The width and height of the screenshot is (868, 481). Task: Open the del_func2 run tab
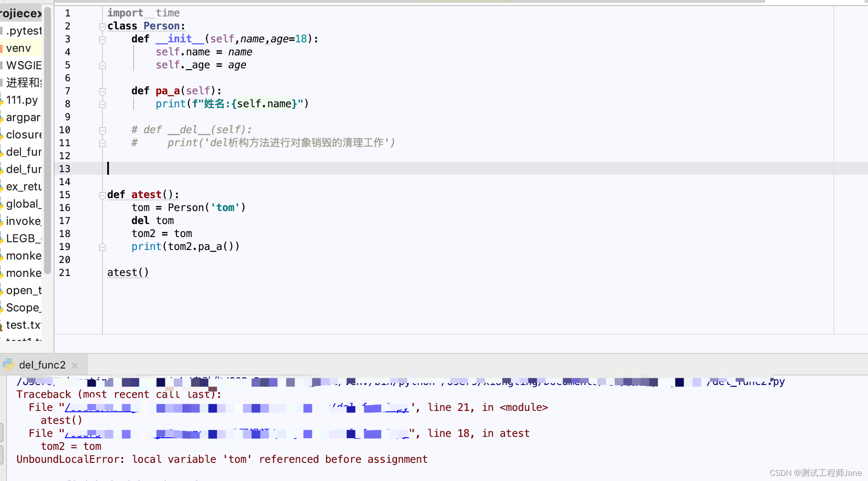[x=42, y=365]
